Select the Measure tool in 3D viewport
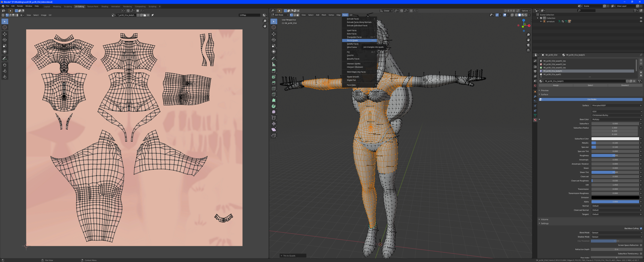The width and height of the screenshot is (644, 262). [x=274, y=64]
